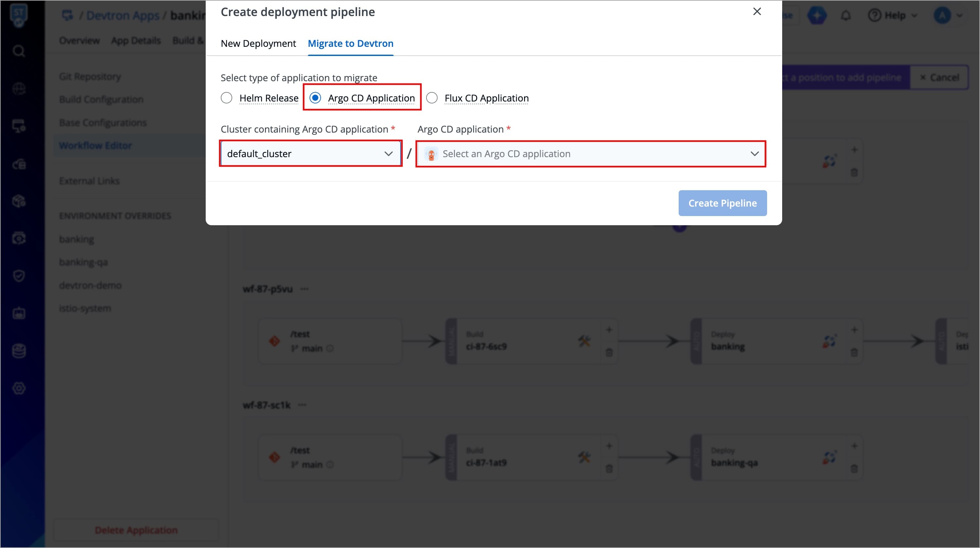Open the notifications bell icon

click(x=845, y=16)
